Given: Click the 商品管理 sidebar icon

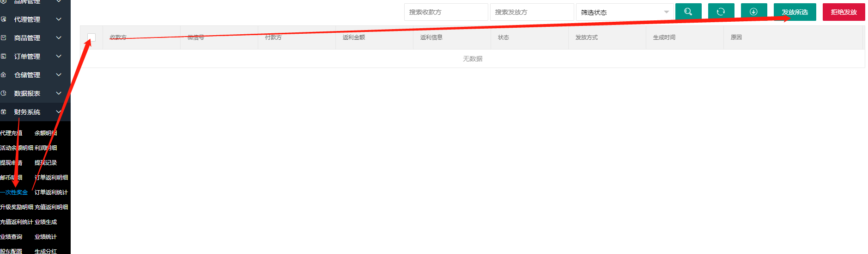Looking at the screenshot, I should 4,38.
